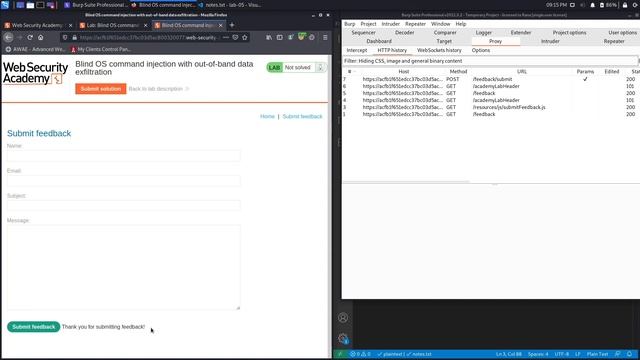Screen dimensions: 640x360
Task: Close the Web Security Academy tab
Action: tap(70, 25)
